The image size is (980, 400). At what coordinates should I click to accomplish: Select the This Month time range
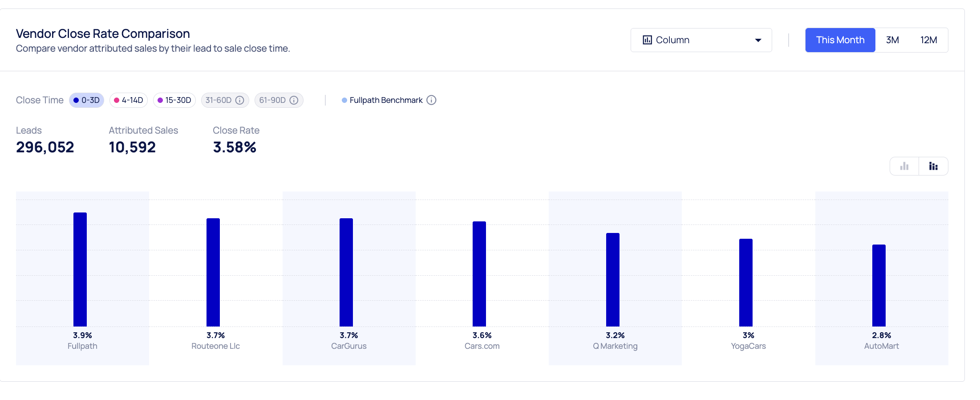840,40
